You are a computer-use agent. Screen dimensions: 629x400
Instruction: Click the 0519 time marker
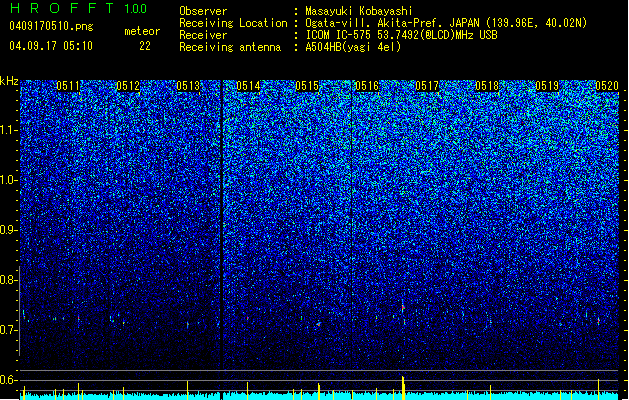point(547,86)
